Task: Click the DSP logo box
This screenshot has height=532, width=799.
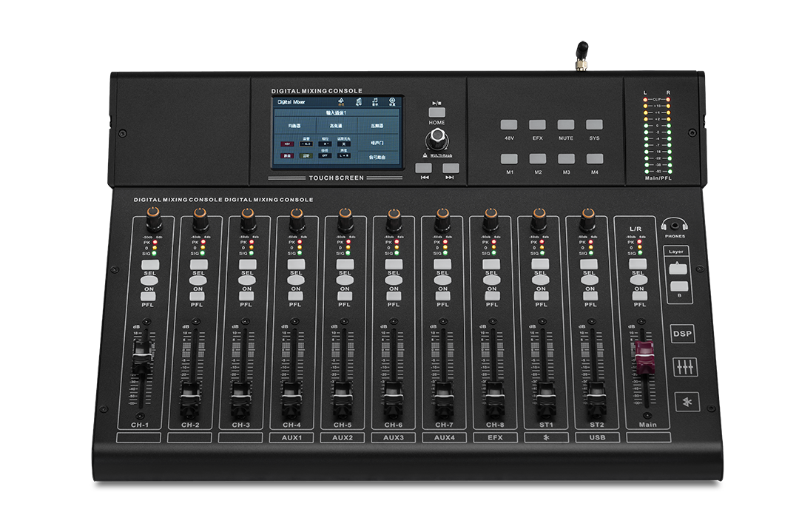Action: click(x=682, y=334)
